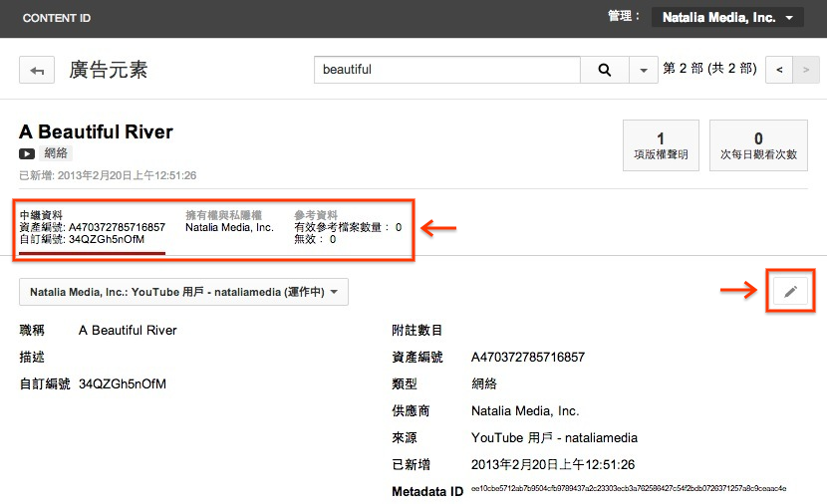Open the Natalia Media, Inc. manager dropdown
Viewport: 828px width, 504px height.
click(x=727, y=17)
